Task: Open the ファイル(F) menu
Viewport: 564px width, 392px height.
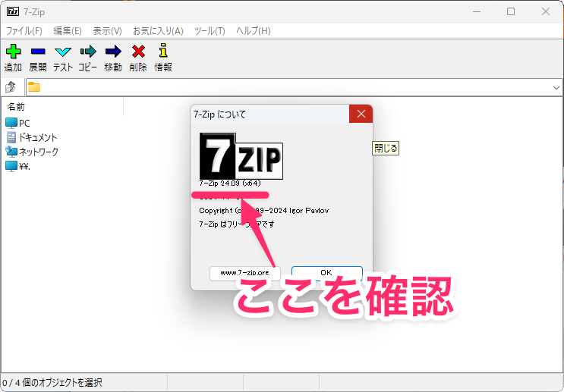Action: [24, 31]
